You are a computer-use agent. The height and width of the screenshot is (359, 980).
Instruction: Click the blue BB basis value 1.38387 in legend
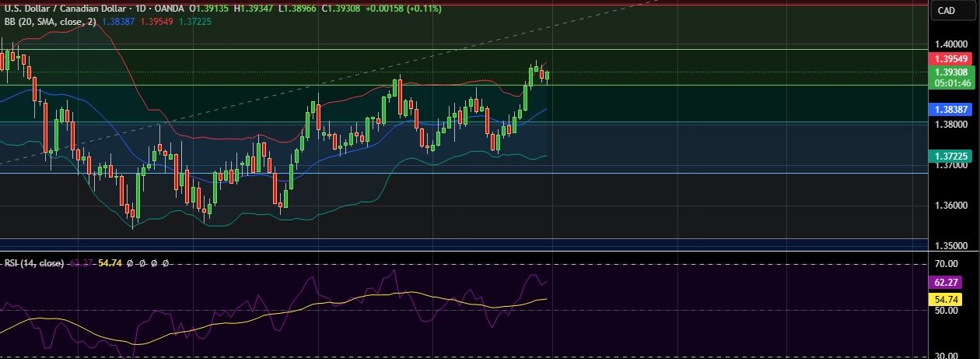(x=118, y=21)
